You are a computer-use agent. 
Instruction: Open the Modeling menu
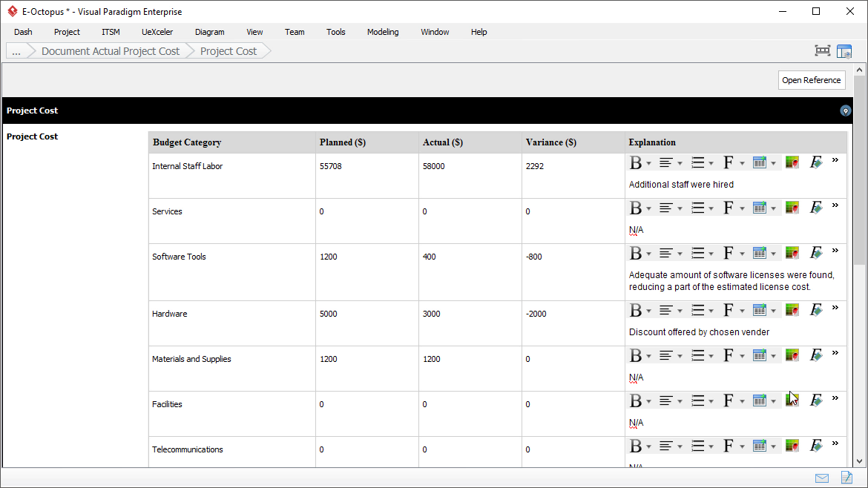[x=382, y=32]
